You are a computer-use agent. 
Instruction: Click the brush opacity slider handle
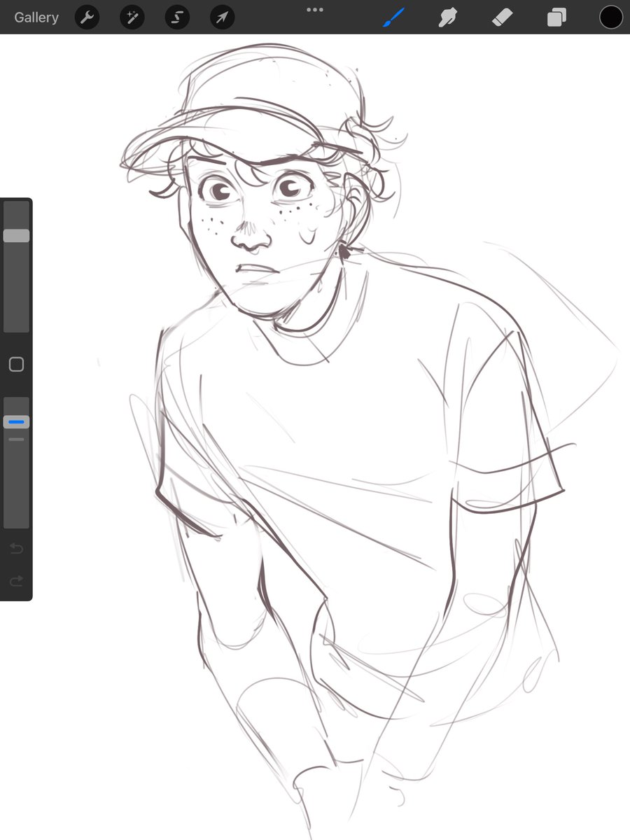[x=16, y=422]
